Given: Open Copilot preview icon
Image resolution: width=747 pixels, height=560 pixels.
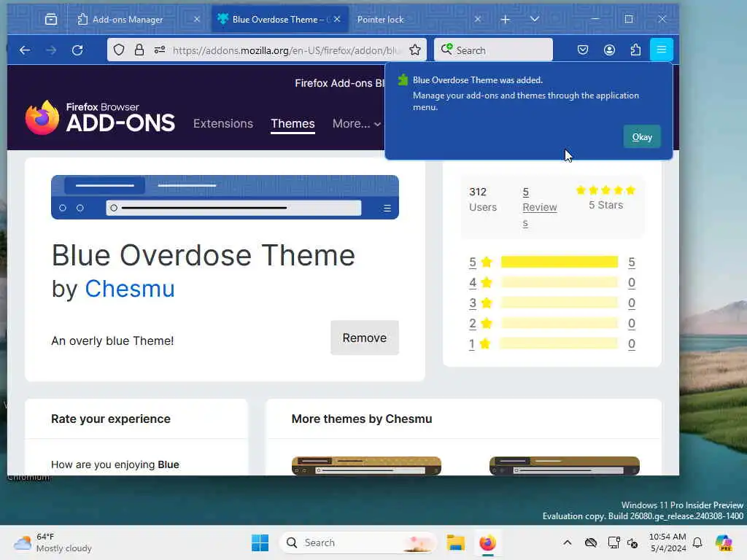Looking at the screenshot, I should coord(724,542).
